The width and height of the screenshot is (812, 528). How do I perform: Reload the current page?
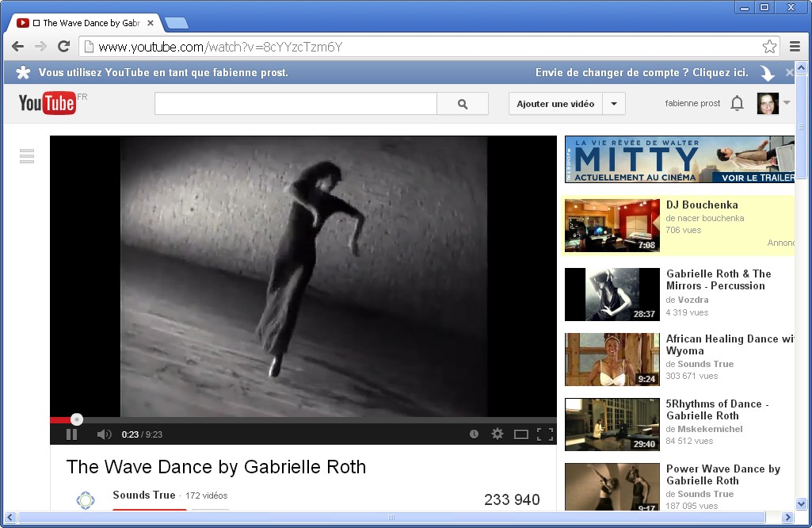pos(64,47)
